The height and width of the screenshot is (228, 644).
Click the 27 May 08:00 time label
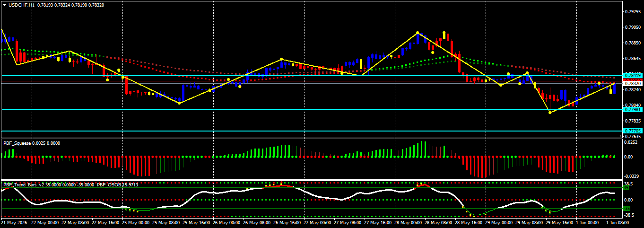click(348, 222)
